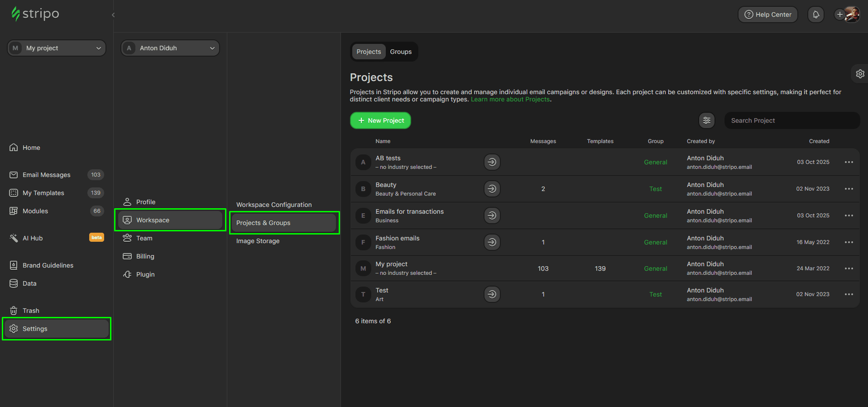
Task: Open Email Messages in the sidebar
Action: (57, 175)
